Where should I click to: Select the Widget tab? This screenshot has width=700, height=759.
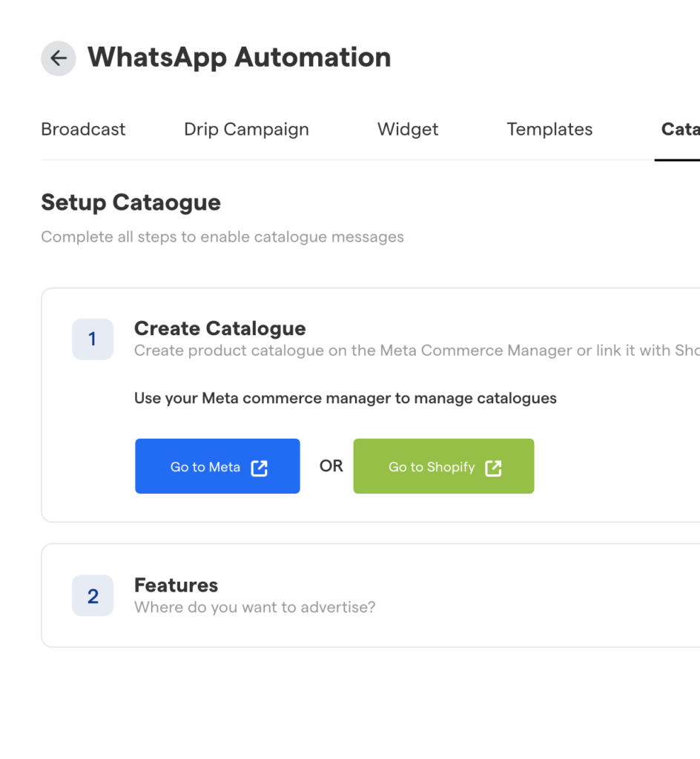tap(408, 129)
